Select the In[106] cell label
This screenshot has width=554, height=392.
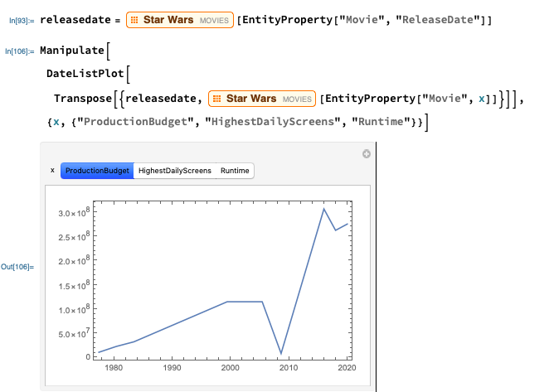click(19, 51)
